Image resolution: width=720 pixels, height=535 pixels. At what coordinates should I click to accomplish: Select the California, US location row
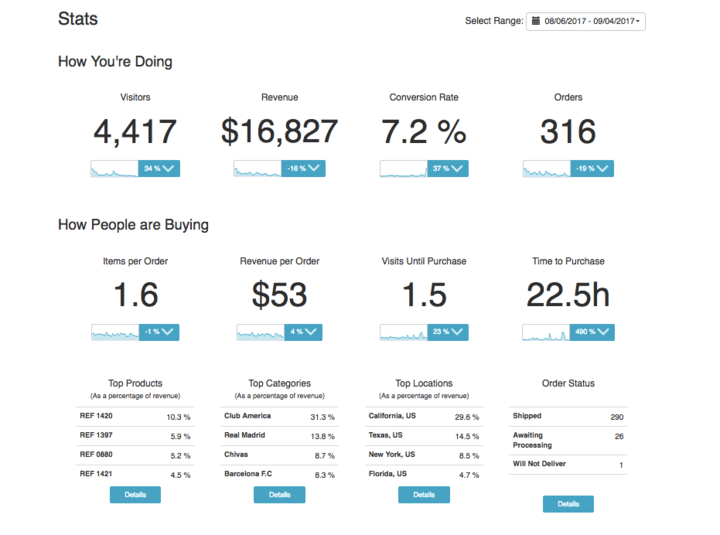[424, 417]
